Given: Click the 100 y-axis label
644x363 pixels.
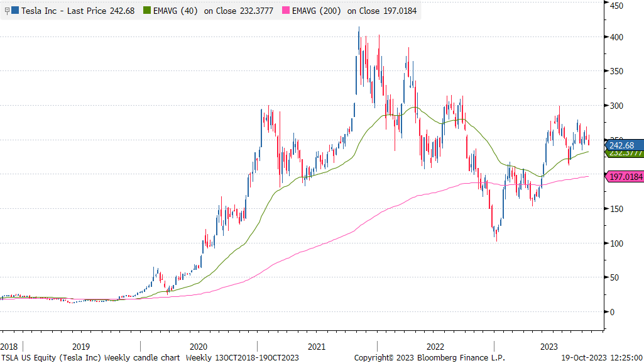Looking at the screenshot, I should (x=616, y=243).
